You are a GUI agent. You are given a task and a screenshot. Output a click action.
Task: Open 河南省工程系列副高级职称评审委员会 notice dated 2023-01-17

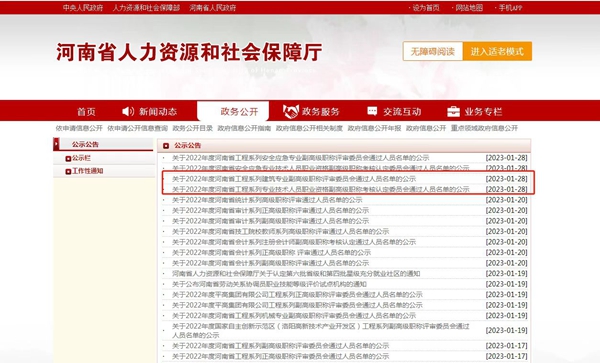click(x=280, y=346)
